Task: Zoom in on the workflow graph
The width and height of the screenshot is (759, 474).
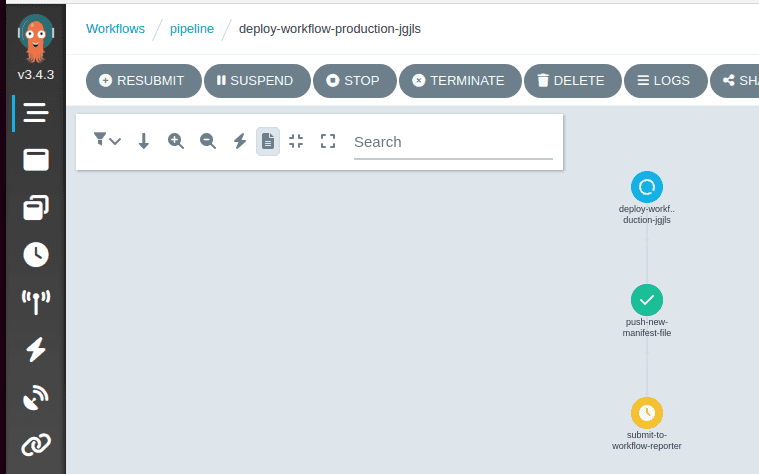Action: 176,141
